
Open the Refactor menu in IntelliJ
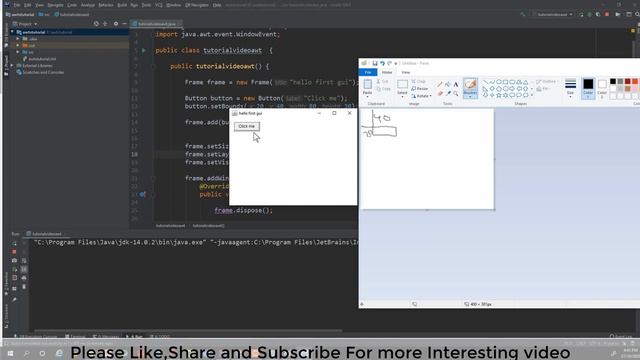106,5
